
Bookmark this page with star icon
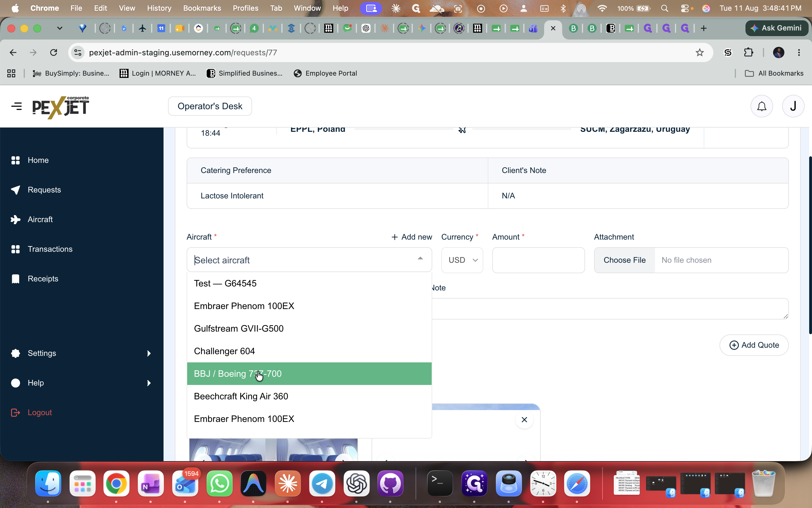pos(700,52)
